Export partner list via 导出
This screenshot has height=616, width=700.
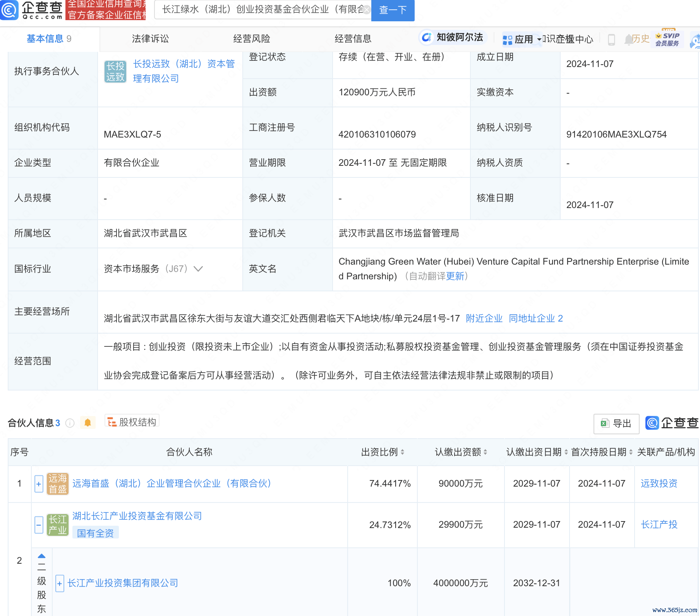pos(616,423)
